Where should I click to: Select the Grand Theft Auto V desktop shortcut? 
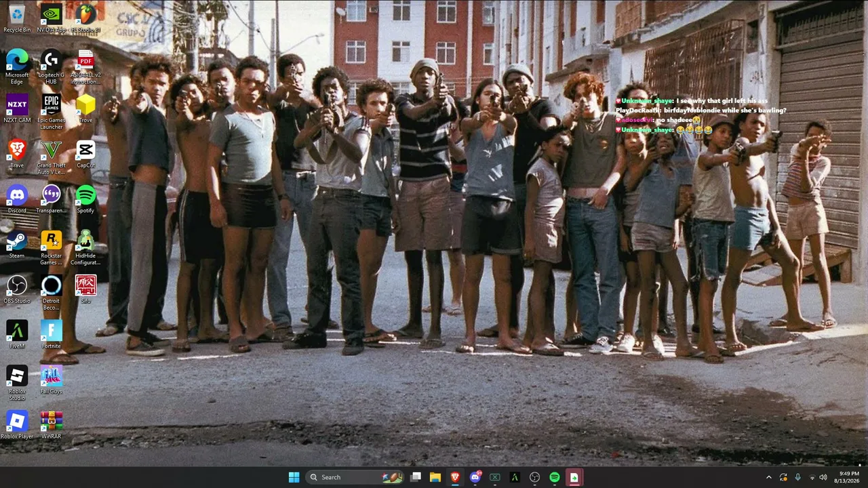click(51, 157)
